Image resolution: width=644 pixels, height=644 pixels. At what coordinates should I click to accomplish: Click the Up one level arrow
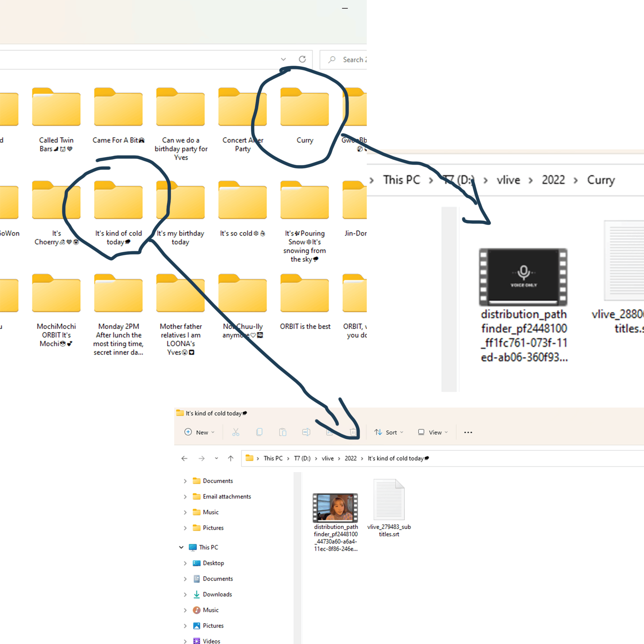pos(231,458)
